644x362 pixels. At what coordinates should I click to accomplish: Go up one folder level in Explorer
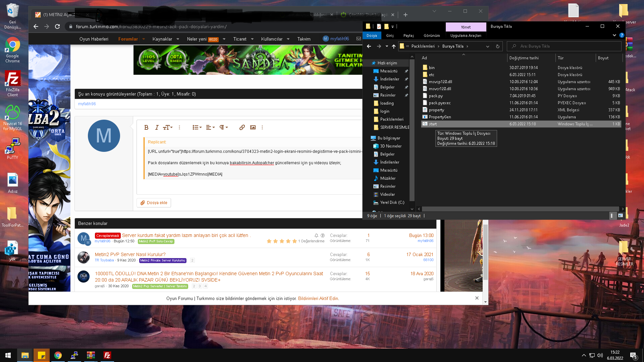394,46
